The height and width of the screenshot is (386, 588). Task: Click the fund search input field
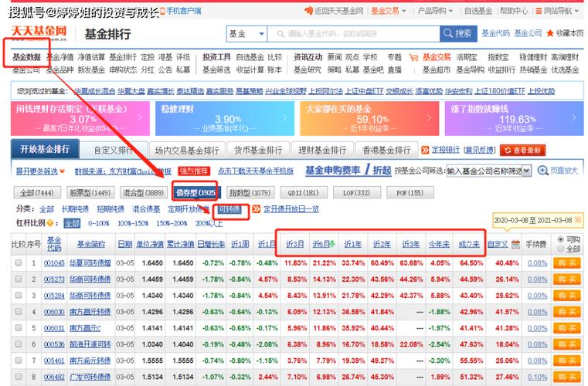coord(354,34)
